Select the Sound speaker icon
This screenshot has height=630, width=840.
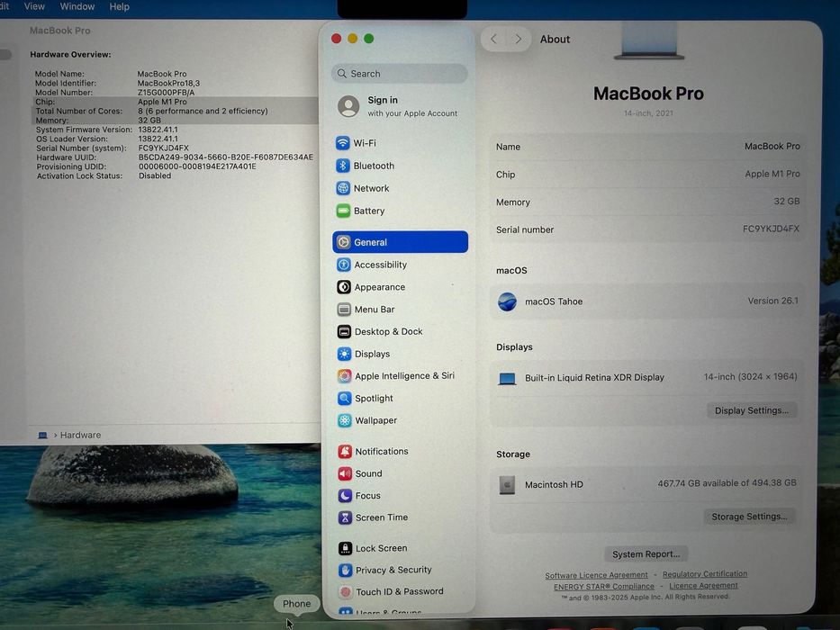coord(345,473)
